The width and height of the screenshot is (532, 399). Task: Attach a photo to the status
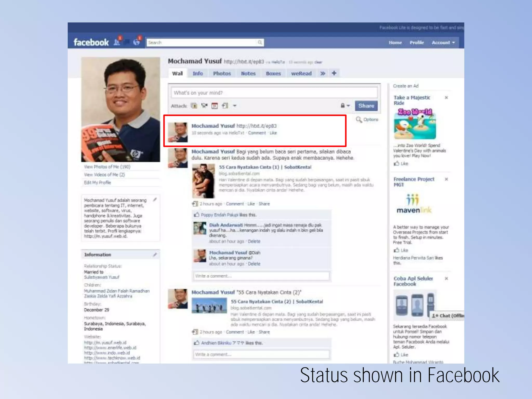(194, 106)
